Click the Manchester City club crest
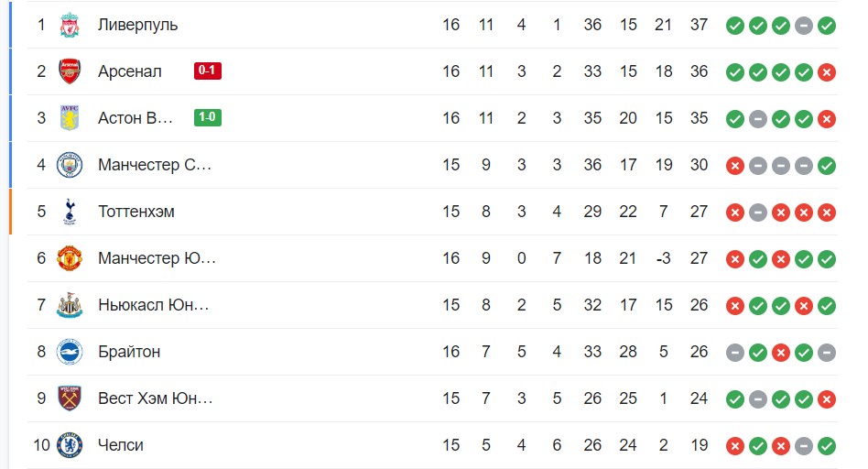 (70, 165)
